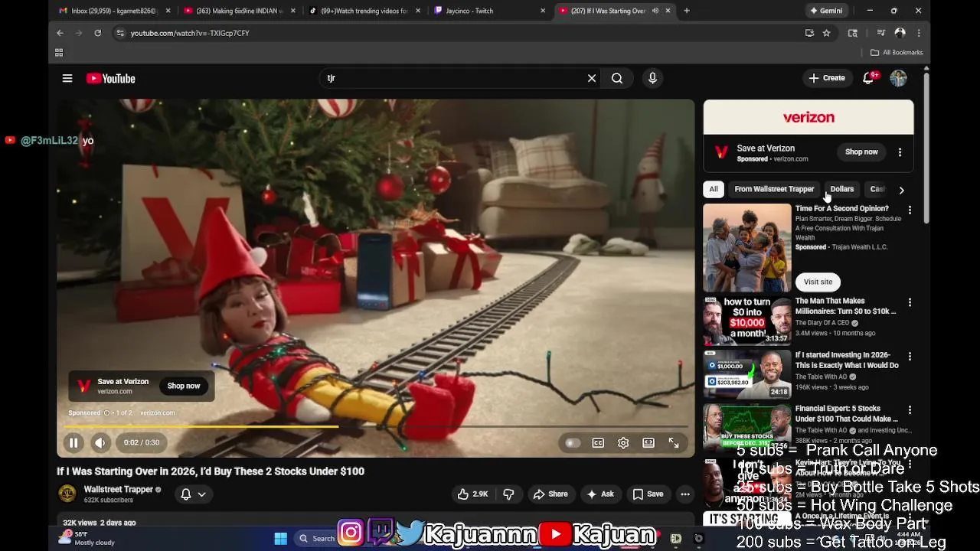Screen dimensions: 980x551
Task: Switch to Watch trending videos TikTok tab
Action: 363,11
